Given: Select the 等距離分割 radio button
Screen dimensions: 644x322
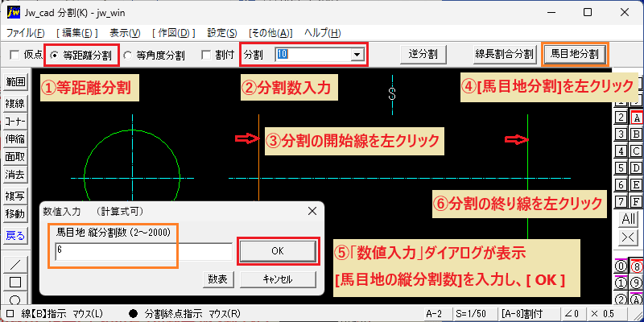Looking at the screenshot, I should tap(53, 55).
